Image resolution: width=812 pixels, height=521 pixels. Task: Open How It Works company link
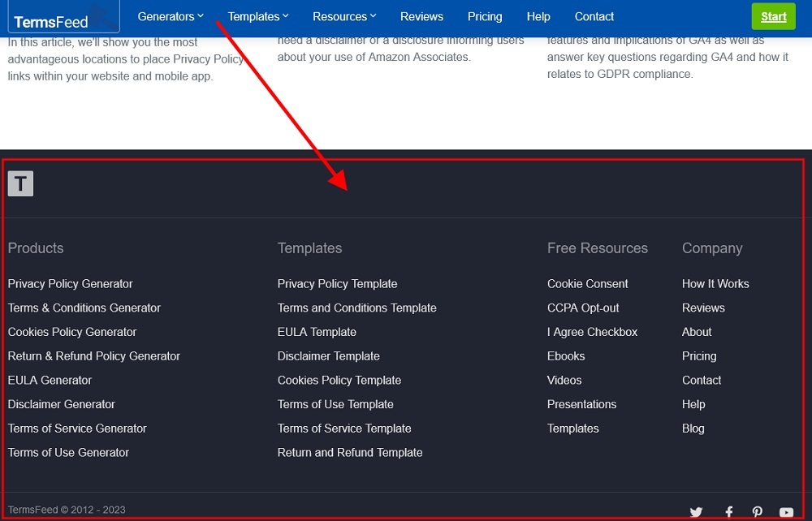pos(715,283)
